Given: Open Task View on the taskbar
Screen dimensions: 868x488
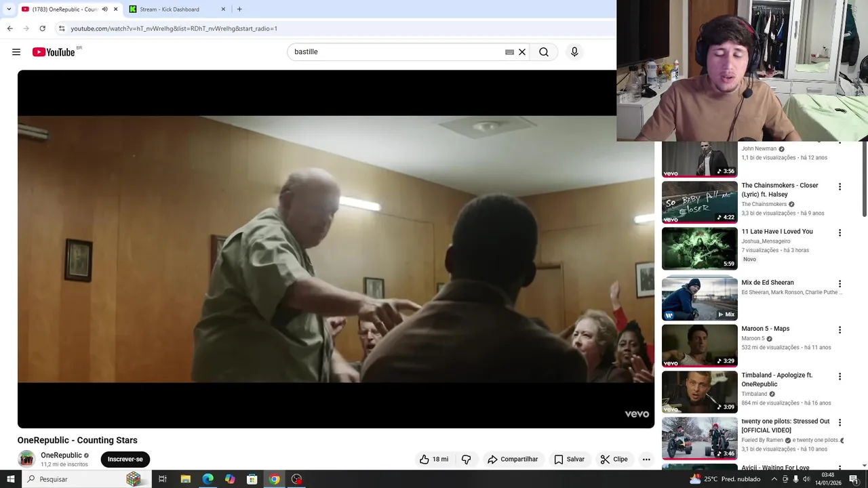Looking at the screenshot, I should 163,479.
